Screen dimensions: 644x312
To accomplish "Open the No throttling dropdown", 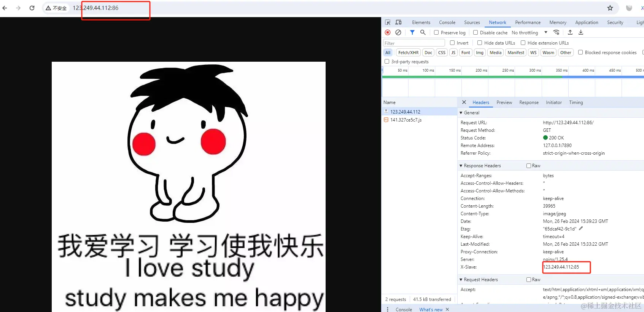I will [530, 32].
